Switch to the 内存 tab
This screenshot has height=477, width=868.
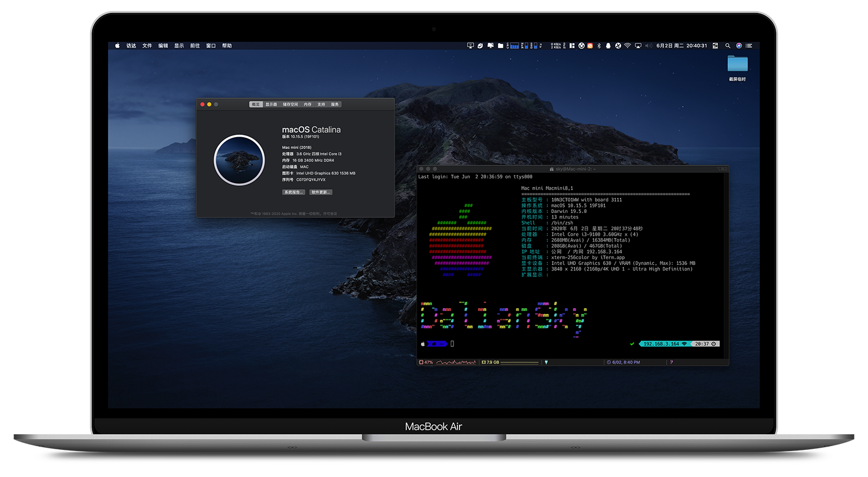click(308, 104)
